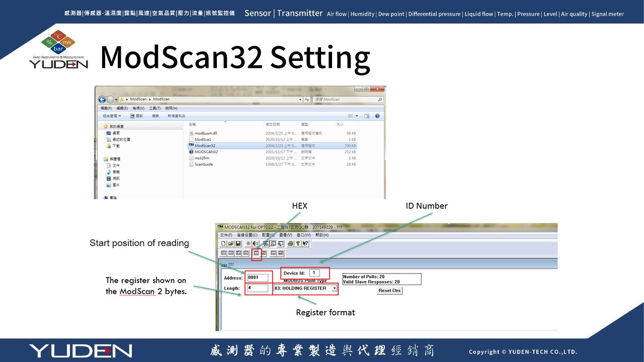Click the Explorer Forward arrow button
Viewport: 644px width, 362px height.
110,100
